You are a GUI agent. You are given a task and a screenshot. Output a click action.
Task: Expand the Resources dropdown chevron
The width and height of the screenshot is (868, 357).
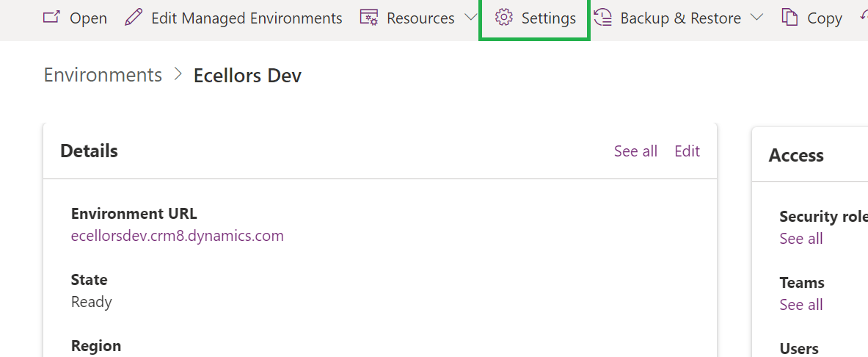pyautogui.click(x=471, y=18)
